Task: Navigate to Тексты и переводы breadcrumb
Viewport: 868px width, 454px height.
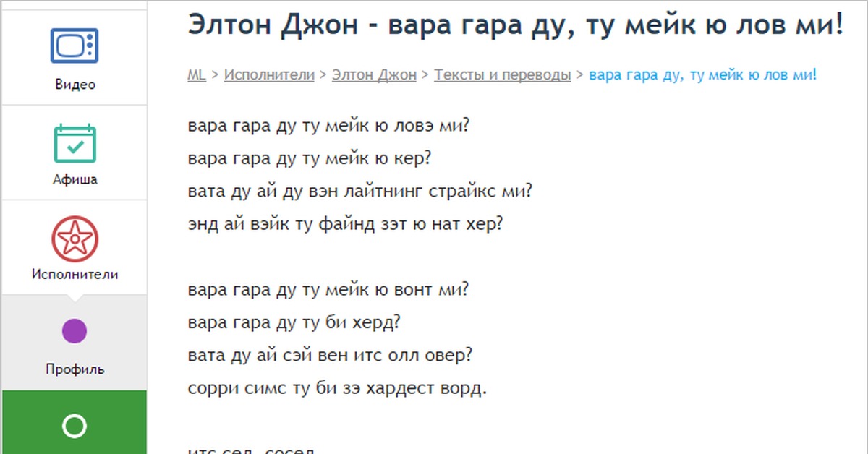Action: coord(503,74)
